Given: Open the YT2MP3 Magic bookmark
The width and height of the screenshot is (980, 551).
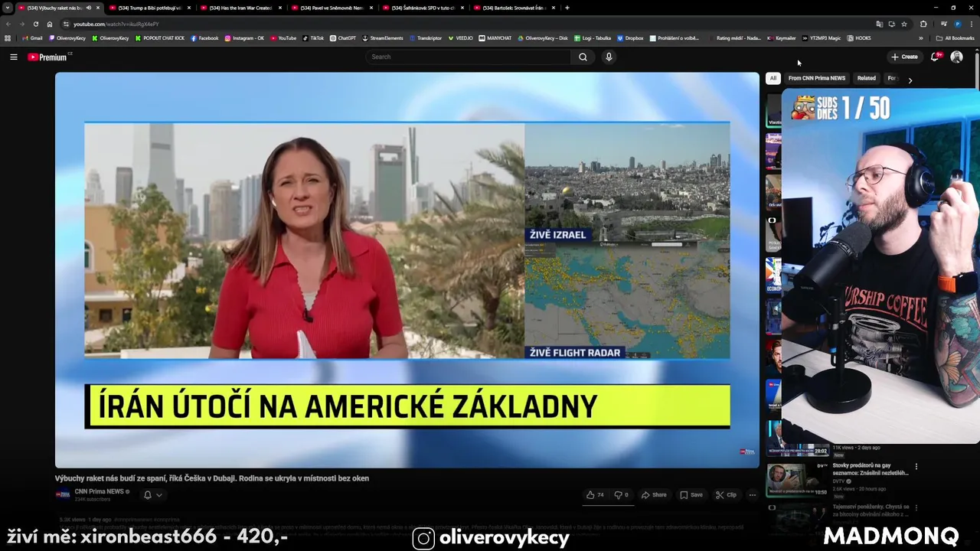Looking at the screenshot, I should [x=822, y=38].
